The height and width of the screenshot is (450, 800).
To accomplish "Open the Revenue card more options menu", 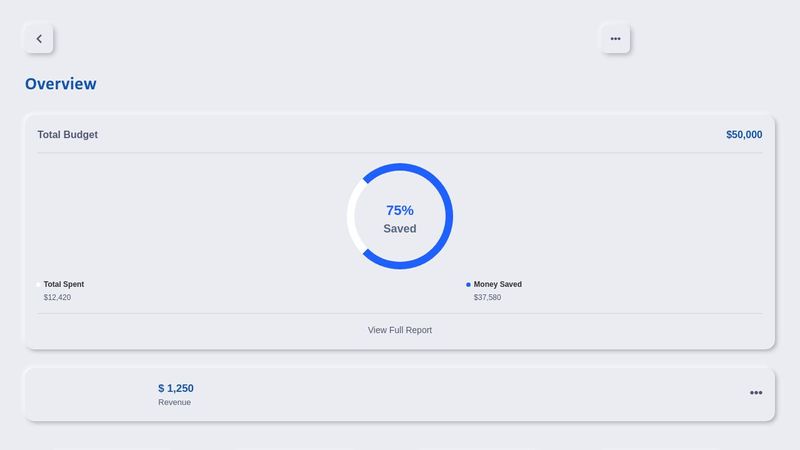I will tap(756, 393).
